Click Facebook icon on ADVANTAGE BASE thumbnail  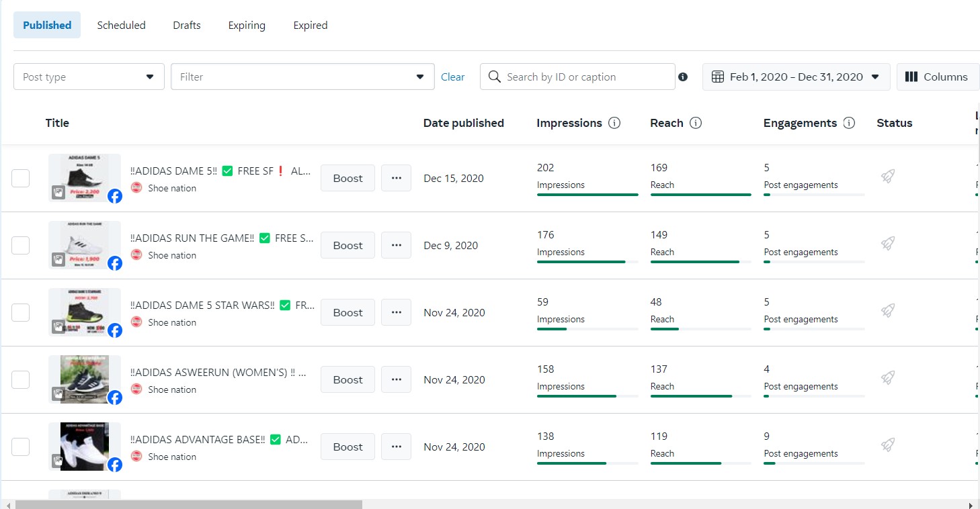coord(115,465)
